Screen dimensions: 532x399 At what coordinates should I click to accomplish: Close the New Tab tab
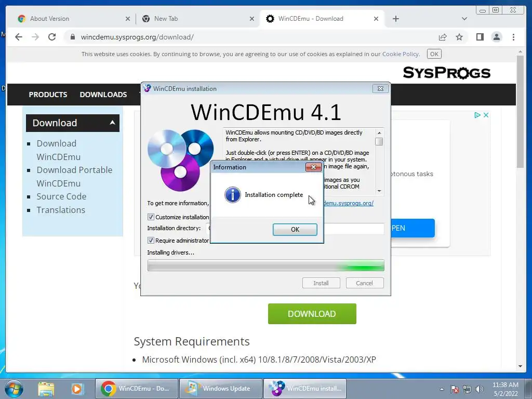[x=252, y=19]
